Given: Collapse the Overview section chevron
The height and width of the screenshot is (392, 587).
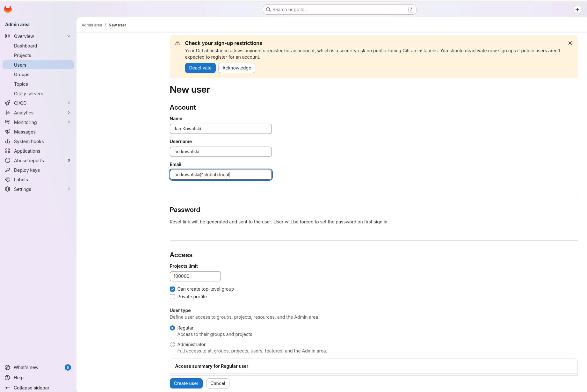Looking at the screenshot, I should (69, 36).
